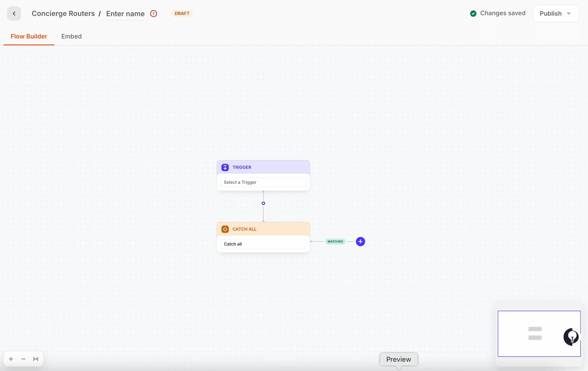Viewport: 588px width, 371px height.
Task: Open the lightbulb help widget
Action: [x=571, y=337]
